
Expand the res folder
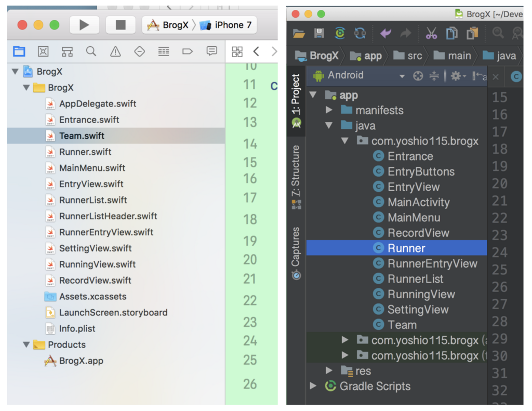point(329,370)
